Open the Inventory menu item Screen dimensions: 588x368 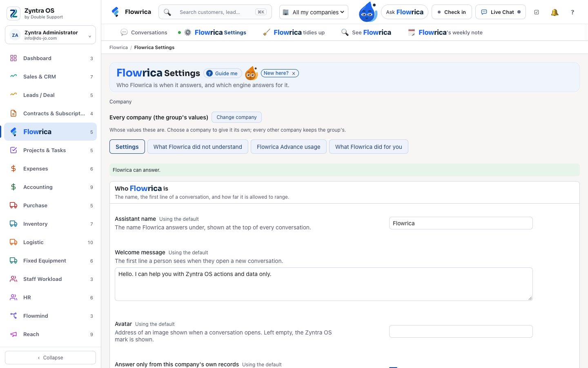50,224
